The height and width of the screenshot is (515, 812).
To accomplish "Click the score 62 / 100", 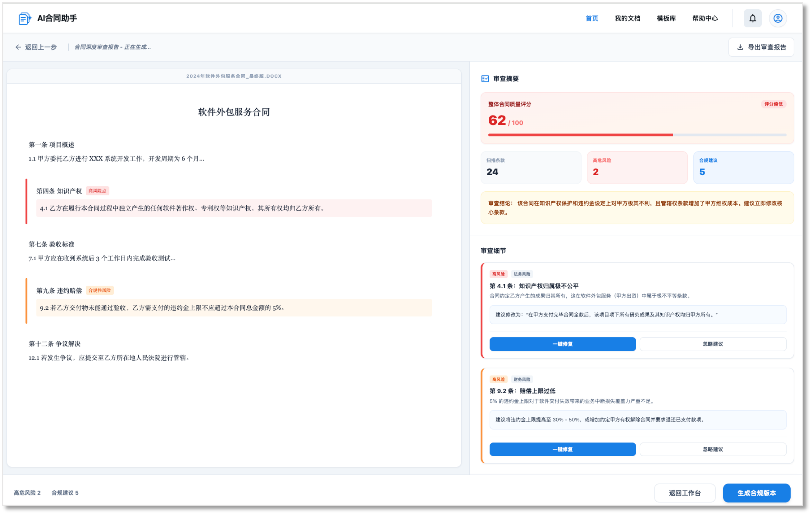I will 505,121.
